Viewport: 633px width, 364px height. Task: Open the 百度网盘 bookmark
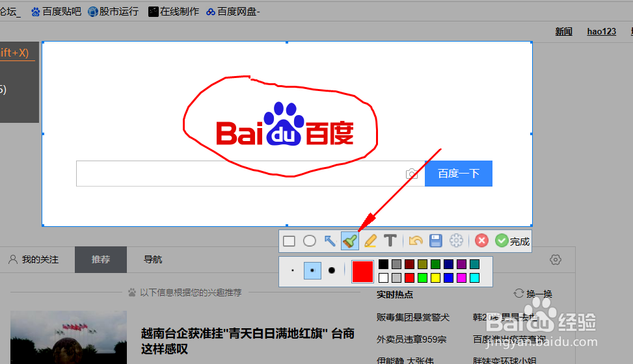[233, 12]
